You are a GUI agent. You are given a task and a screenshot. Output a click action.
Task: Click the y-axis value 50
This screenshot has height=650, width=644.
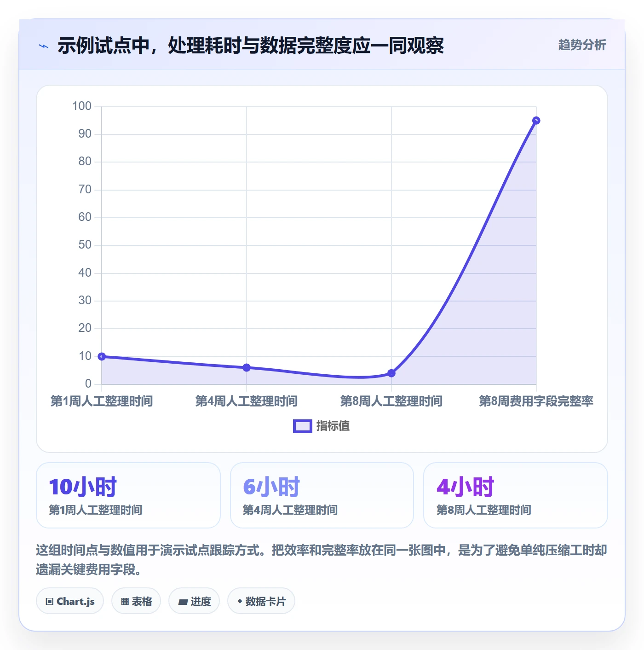click(85, 245)
